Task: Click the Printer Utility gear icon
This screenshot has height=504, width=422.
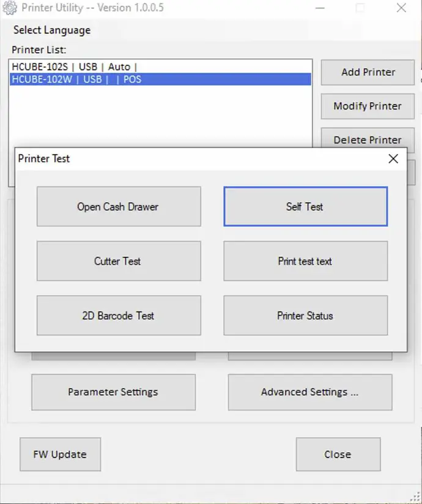Action: [x=10, y=8]
